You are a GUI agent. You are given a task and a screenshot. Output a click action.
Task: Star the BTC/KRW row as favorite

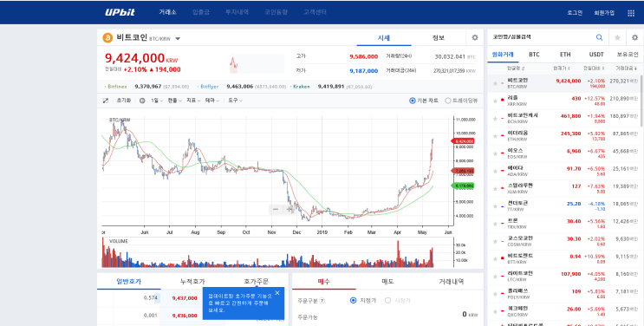(x=495, y=83)
